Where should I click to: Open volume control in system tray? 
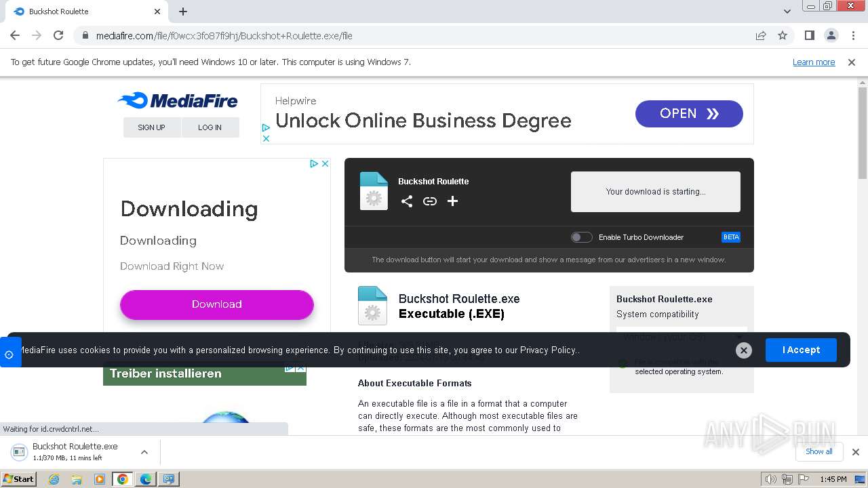(770, 479)
